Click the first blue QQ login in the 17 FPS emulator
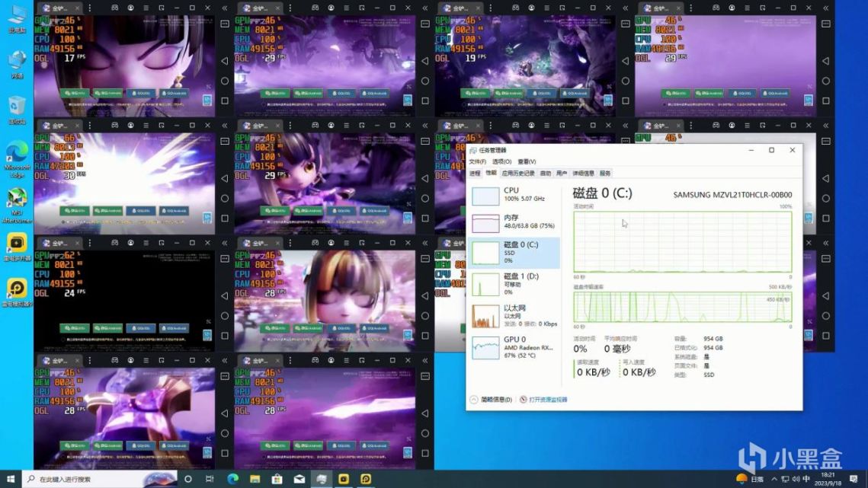Screen dimensions: 868x488 pyautogui.click(x=141, y=94)
